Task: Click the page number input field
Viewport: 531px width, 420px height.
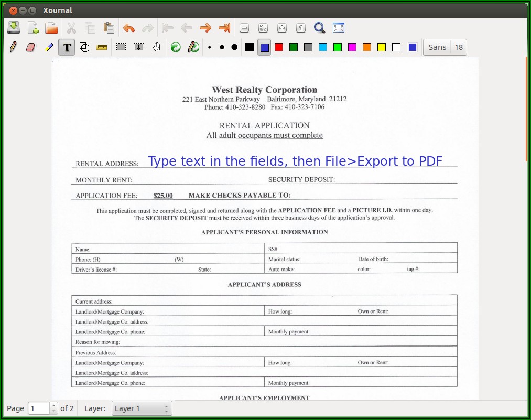Action: 39,408
